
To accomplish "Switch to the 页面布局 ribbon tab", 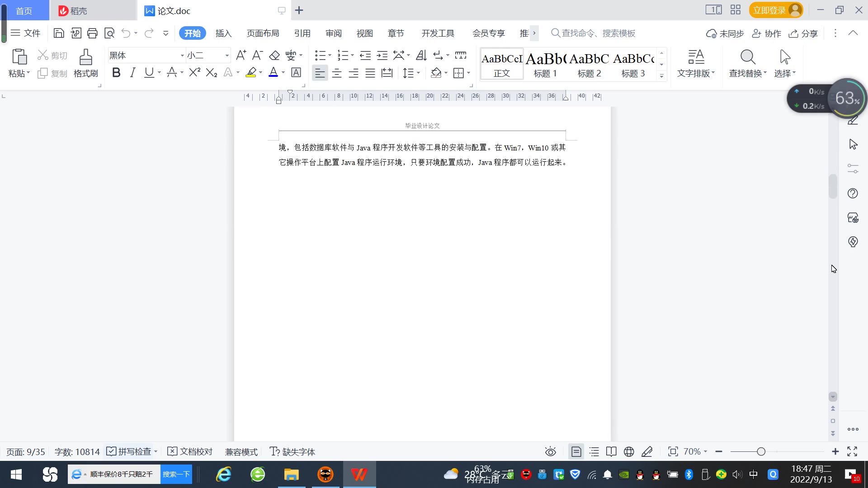I will pyautogui.click(x=263, y=33).
